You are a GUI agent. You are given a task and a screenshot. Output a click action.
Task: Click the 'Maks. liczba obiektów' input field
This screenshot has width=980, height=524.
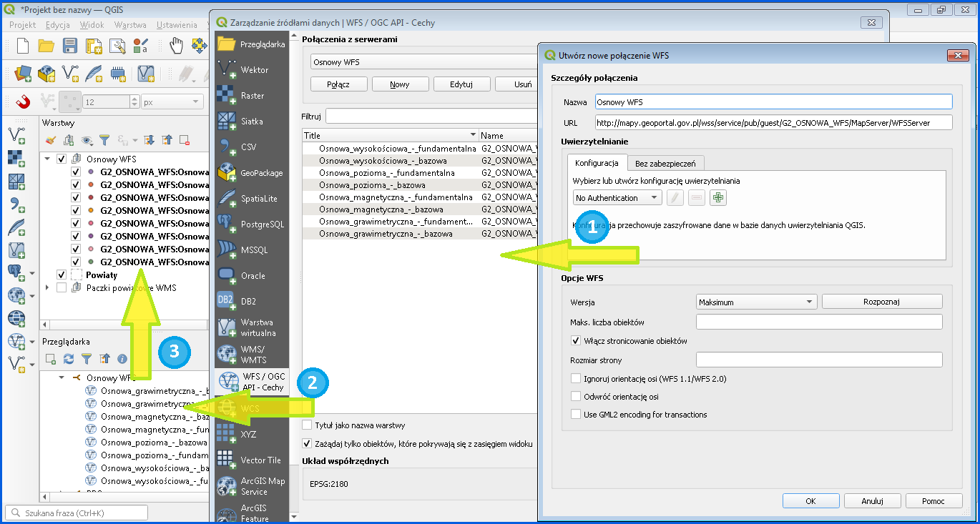click(818, 322)
